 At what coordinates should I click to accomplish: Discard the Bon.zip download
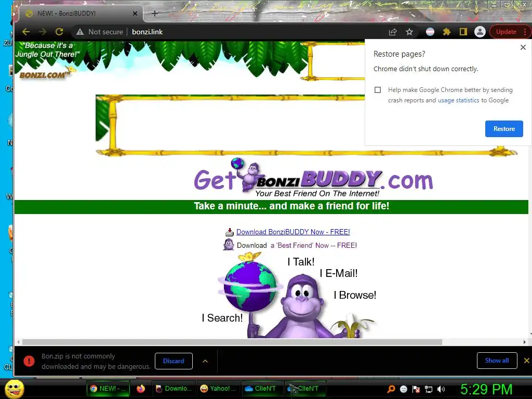(x=174, y=361)
